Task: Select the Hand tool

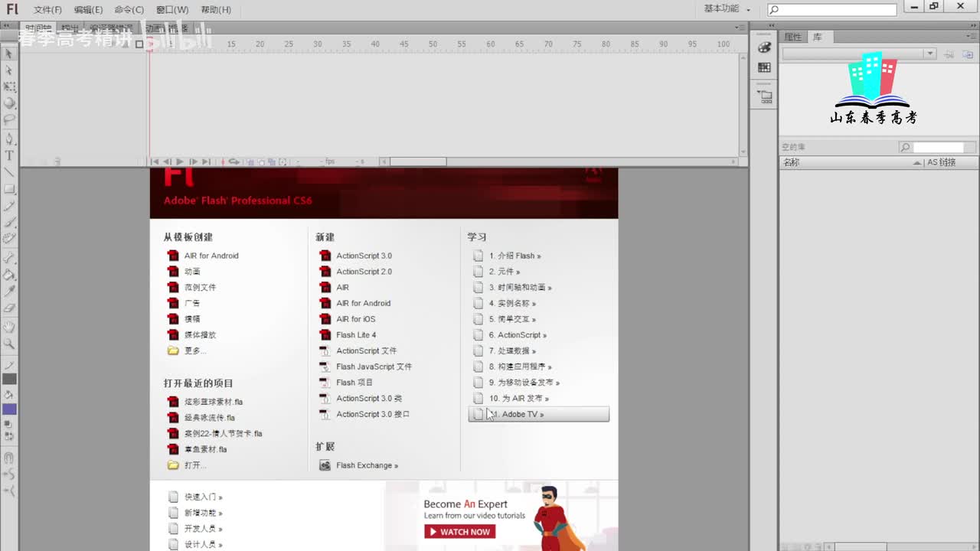Action: pyautogui.click(x=9, y=328)
